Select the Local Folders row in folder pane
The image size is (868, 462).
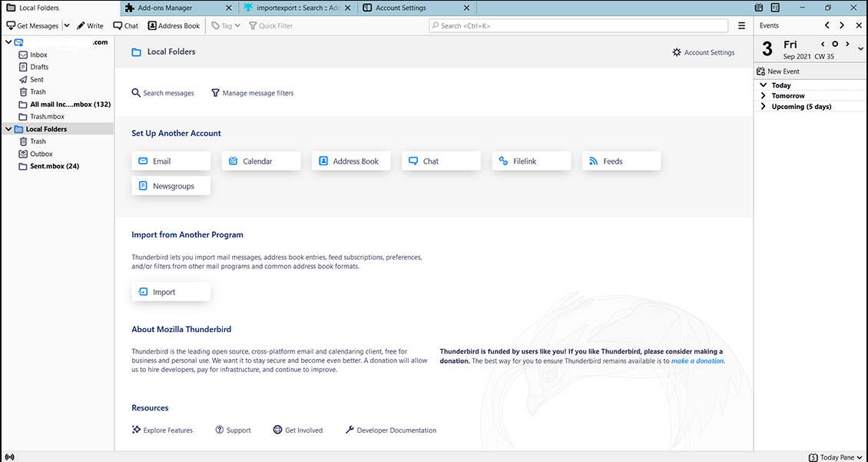coord(58,129)
